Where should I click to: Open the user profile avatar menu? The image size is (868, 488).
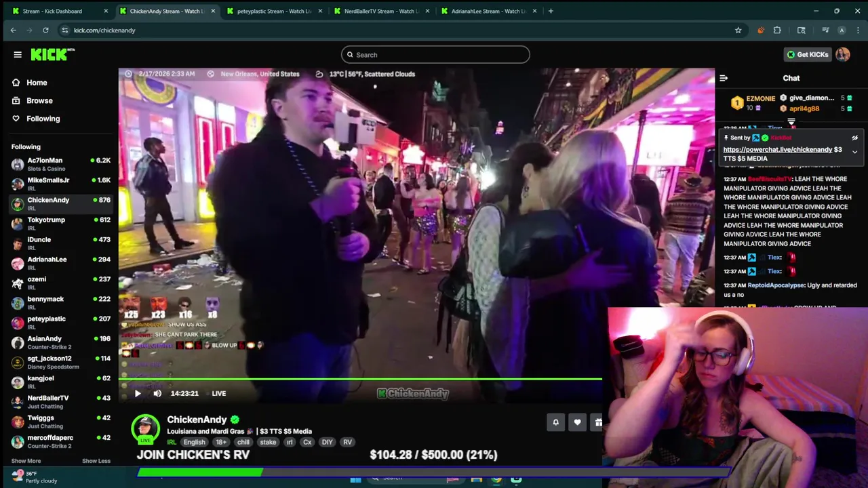pos(843,55)
